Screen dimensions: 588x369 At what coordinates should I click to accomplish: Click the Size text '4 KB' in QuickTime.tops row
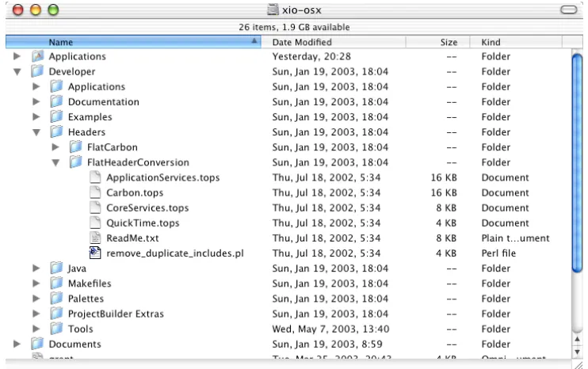446,223
